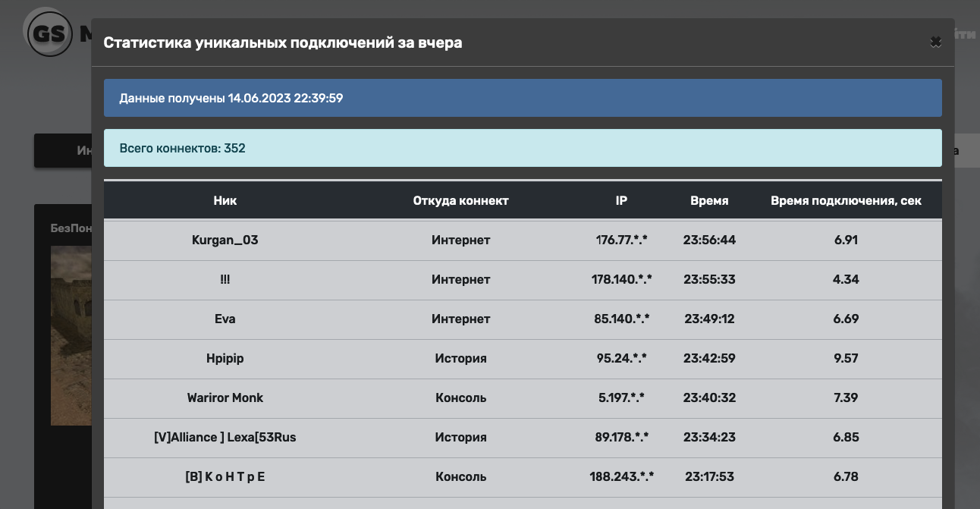Select nickname Hpipip

pyautogui.click(x=225, y=358)
